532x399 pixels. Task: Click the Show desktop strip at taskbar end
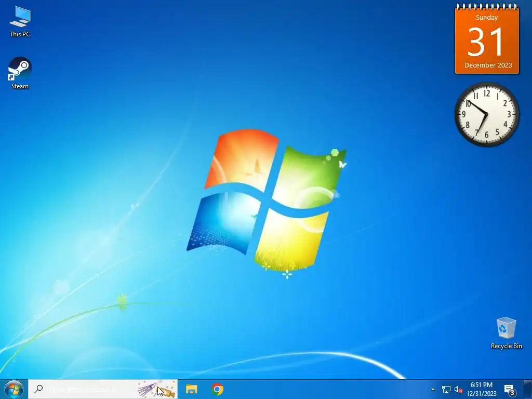(528, 389)
